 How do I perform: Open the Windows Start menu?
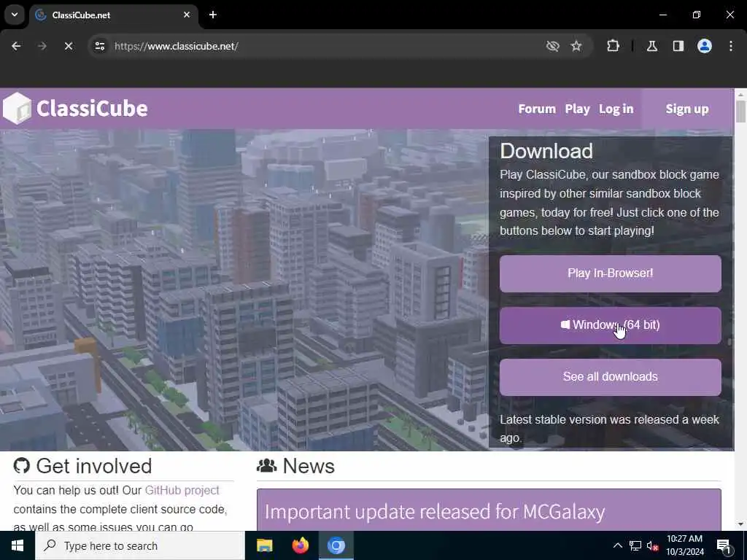18,545
